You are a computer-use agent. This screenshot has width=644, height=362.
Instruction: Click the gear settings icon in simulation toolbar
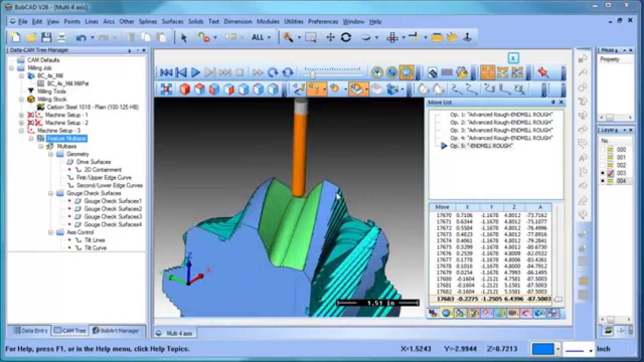[x=462, y=72]
